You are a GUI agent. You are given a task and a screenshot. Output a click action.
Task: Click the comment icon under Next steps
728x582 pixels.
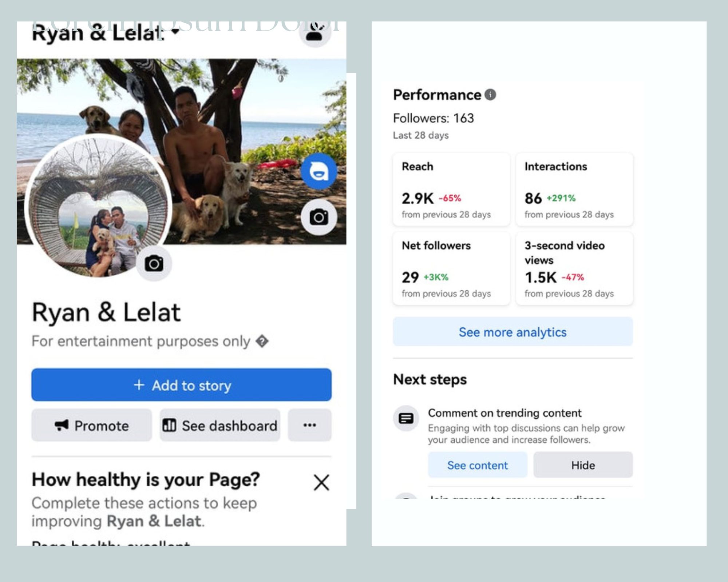(x=406, y=418)
